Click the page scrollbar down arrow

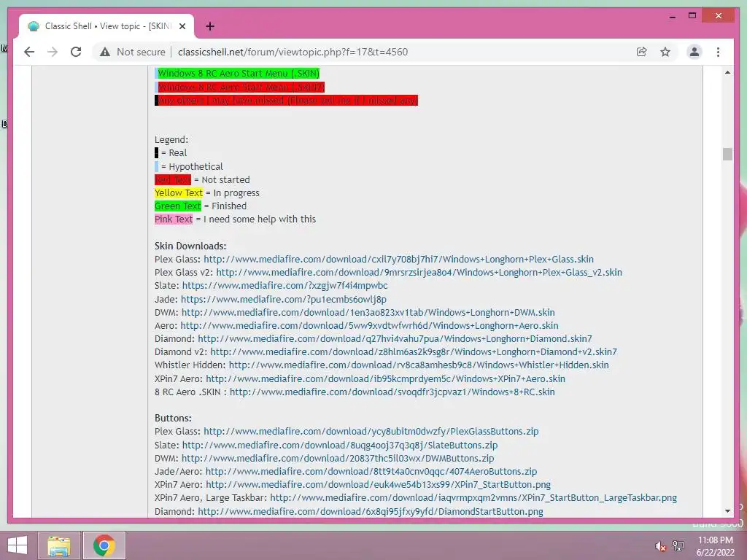pyautogui.click(x=727, y=511)
